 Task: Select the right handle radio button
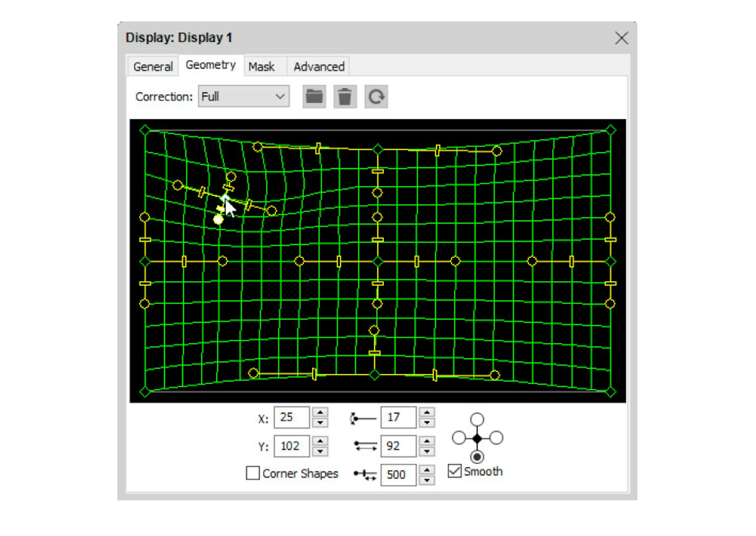(x=496, y=438)
